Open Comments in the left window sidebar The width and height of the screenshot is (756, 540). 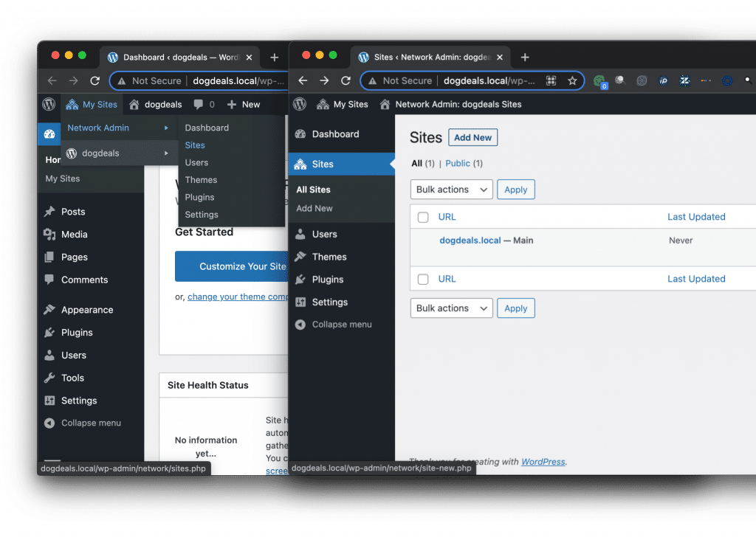(x=84, y=280)
